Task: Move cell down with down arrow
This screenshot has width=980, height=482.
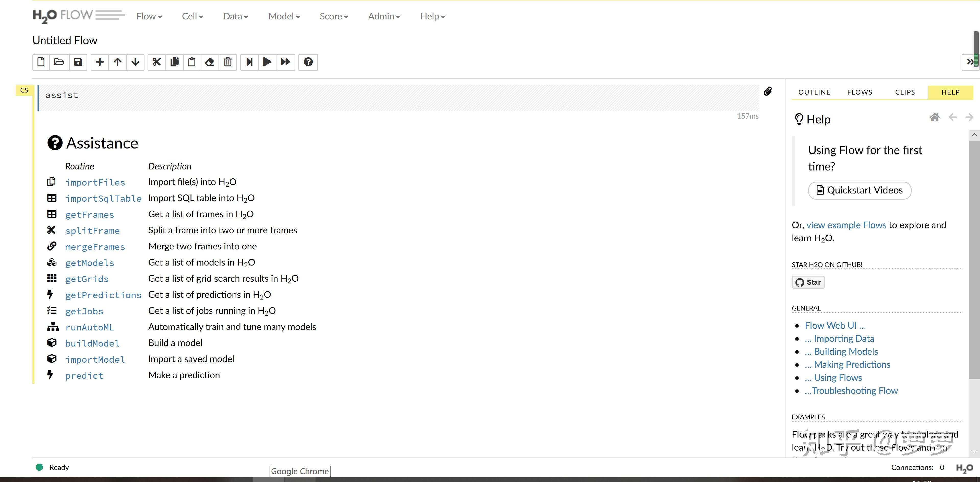Action: [x=135, y=62]
